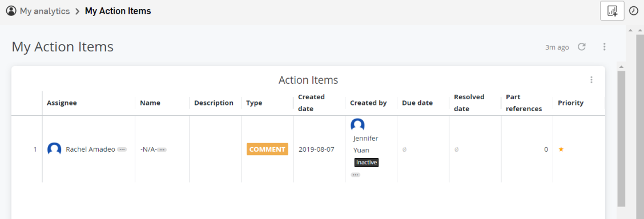Go to My analytics breadcrumb
The width and height of the screenshot is (644, 219).
pos(45,11)
